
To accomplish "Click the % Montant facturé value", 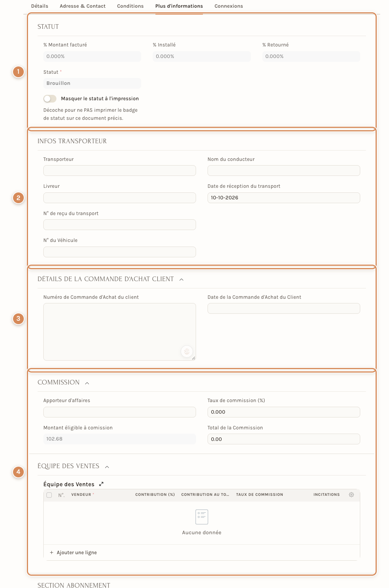I will click(x=92, y=56).
